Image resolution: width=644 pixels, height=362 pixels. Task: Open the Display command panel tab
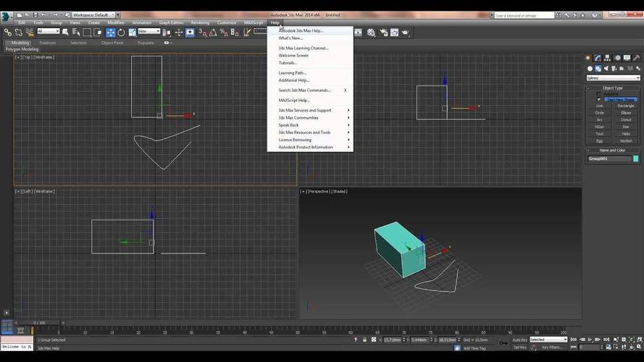627,58
